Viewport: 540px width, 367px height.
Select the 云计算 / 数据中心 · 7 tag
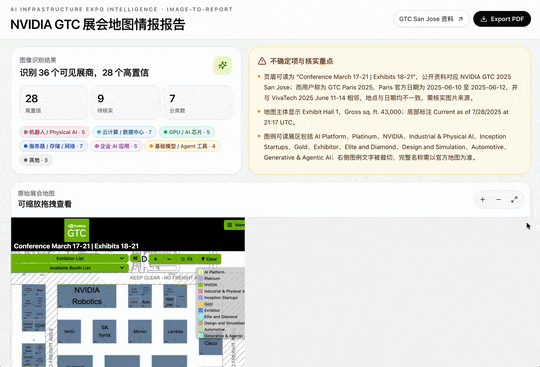(124, 132)
